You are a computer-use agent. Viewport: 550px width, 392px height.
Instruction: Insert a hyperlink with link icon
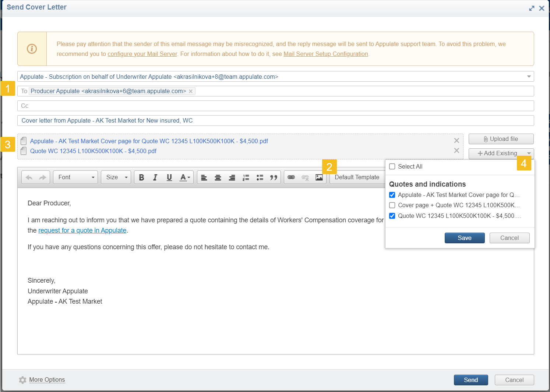[x=291, y=177]
